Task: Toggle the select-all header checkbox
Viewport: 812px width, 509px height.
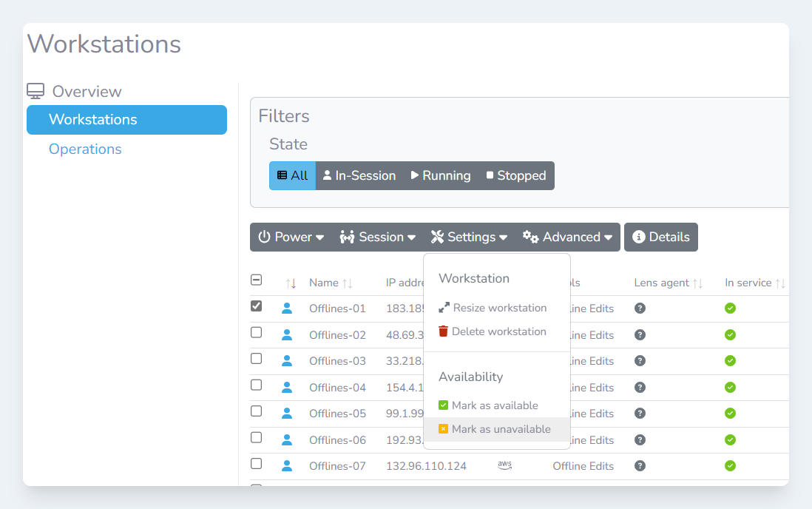Action: [257, 280]
